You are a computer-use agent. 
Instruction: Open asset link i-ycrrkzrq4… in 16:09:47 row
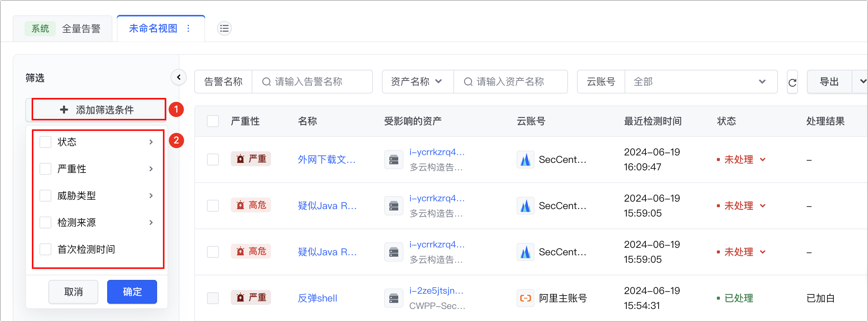pyautogui.click(x=437, y=152)
